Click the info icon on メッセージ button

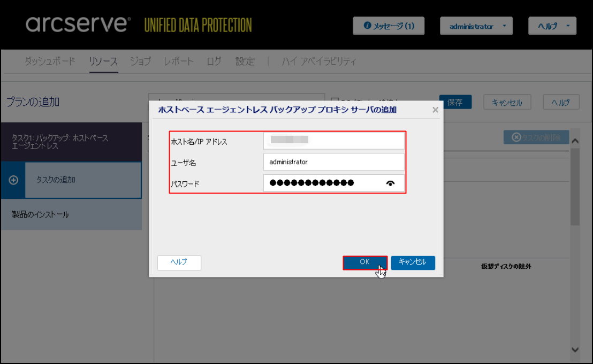tap(367, 25)
